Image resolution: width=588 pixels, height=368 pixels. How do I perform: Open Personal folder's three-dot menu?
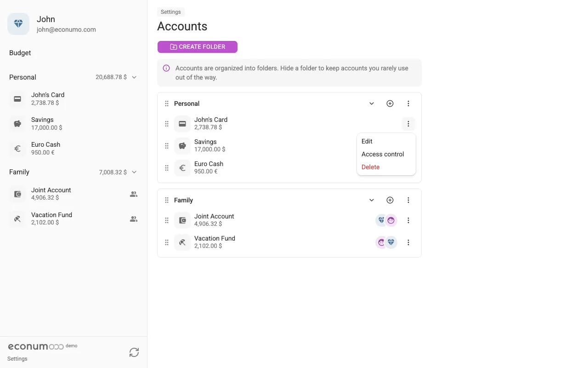point(408,103)
